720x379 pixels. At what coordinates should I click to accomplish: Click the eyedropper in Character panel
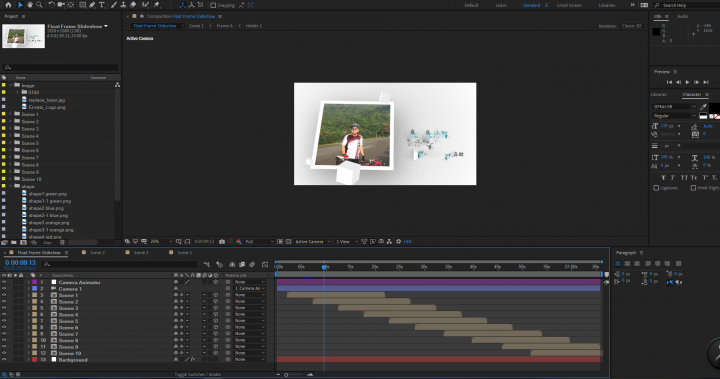pyautogui.click(x=703, y=107)
